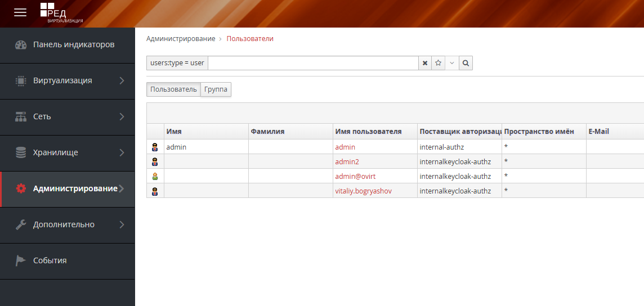Switch the view to Пользователь
The width and height of the screenshot is (644, 306).
173,89
